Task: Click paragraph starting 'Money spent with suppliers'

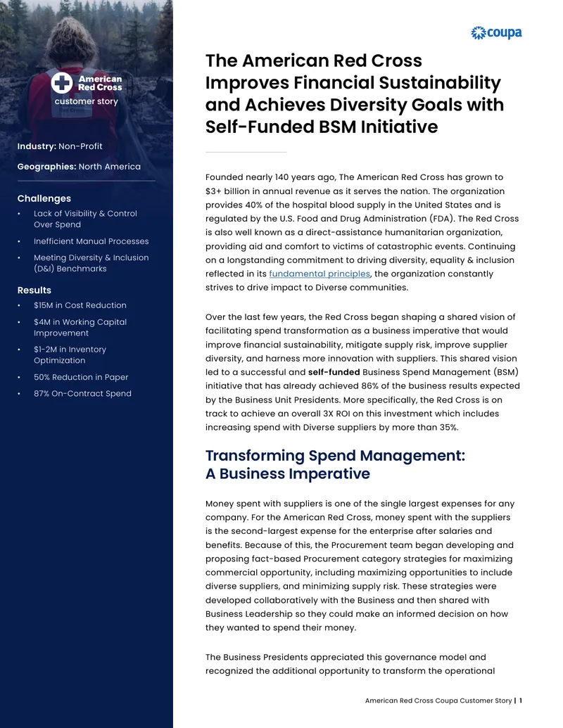Action: [x=360, y=566]
